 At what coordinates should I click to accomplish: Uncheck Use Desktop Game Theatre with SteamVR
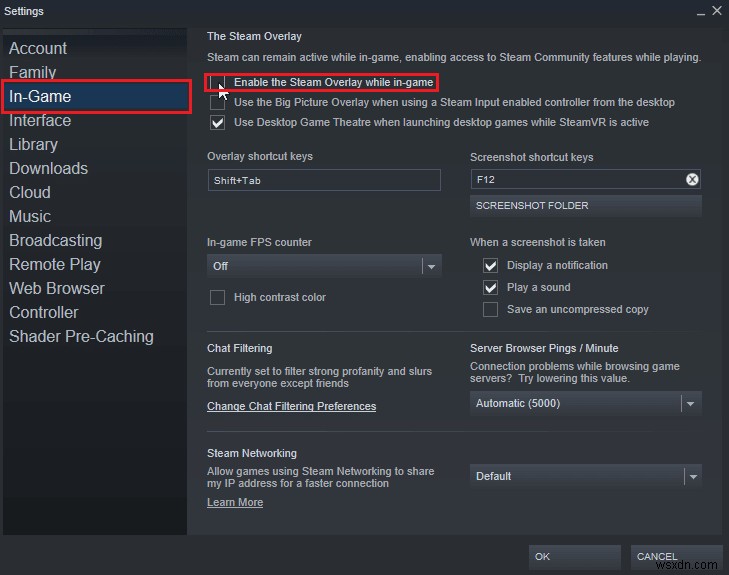pyautogui.click(x=217, y=123)
